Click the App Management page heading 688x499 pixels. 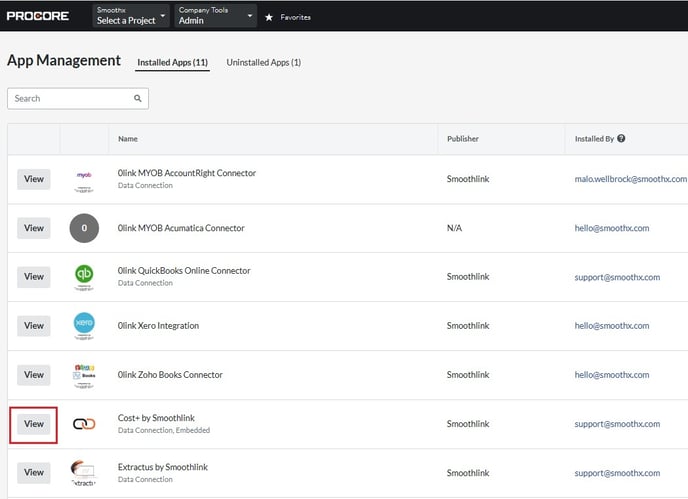64,61
